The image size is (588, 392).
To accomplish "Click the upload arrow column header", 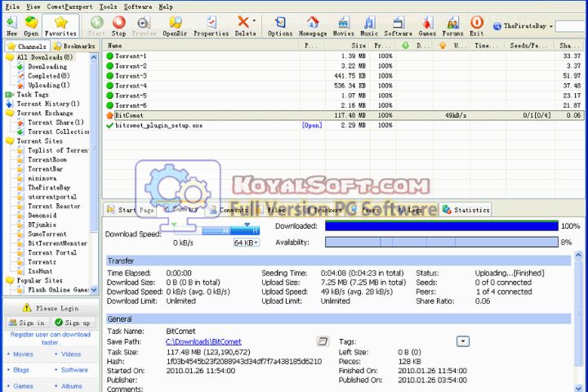I will (x=443, y=46).
